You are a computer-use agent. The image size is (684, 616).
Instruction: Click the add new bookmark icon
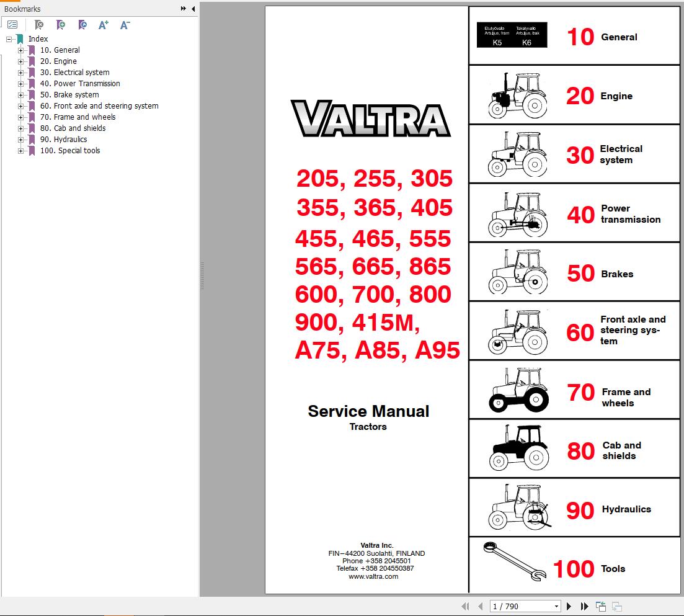[61, 25]
